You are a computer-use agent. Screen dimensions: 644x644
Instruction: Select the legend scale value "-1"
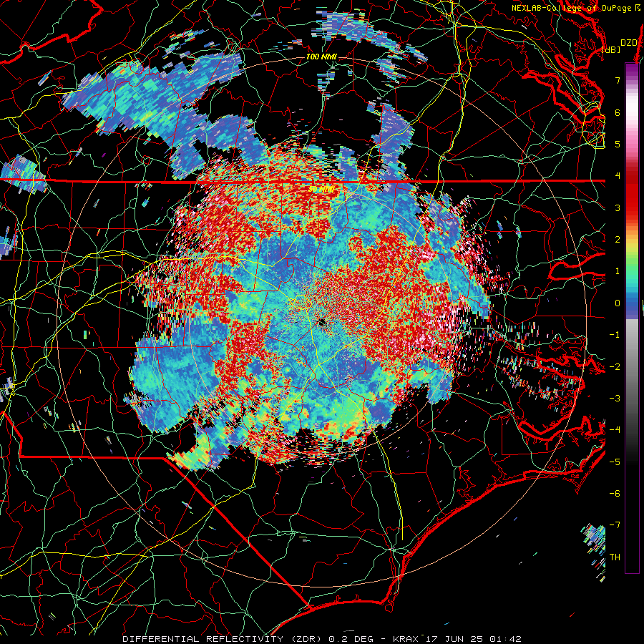(615, 335)
